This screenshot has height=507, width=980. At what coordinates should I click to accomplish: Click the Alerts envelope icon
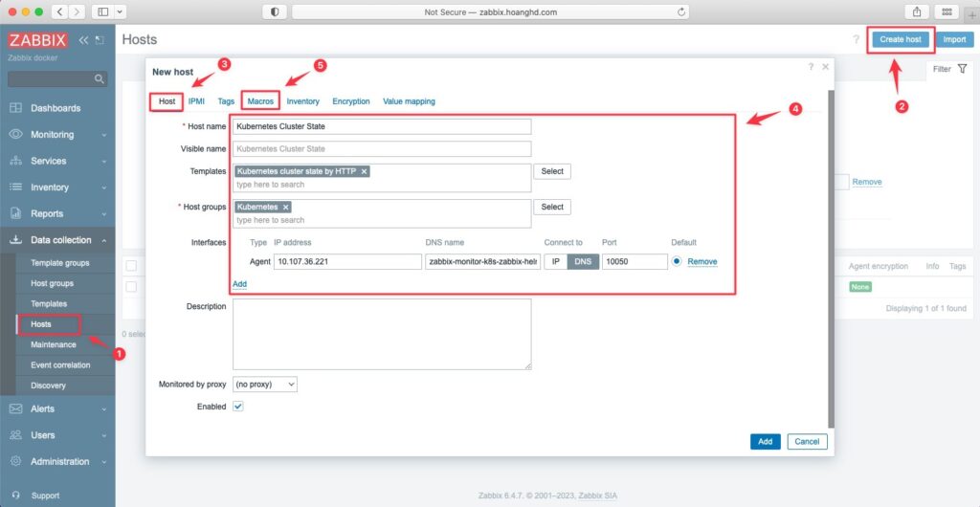coord(16,409)
